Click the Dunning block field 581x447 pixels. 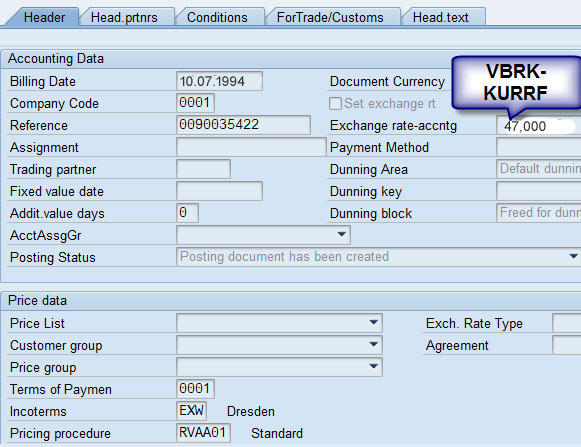tap(538, 213)
